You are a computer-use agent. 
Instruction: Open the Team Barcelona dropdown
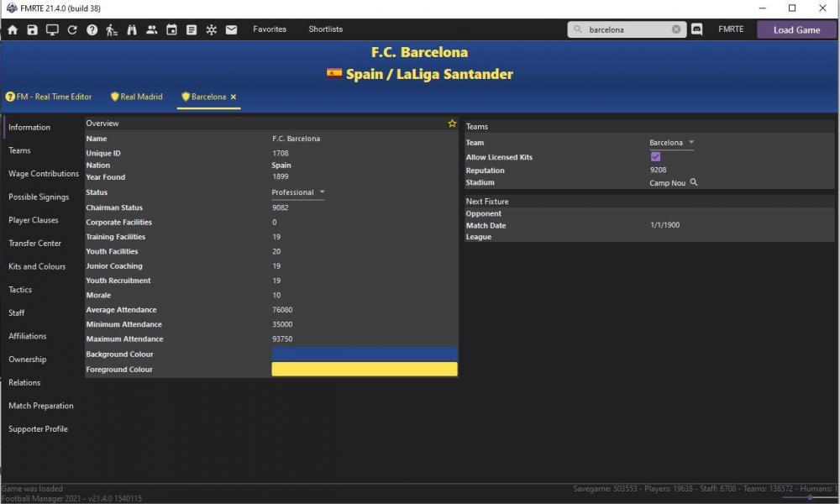pyautogui.click(x=672, y=143)
